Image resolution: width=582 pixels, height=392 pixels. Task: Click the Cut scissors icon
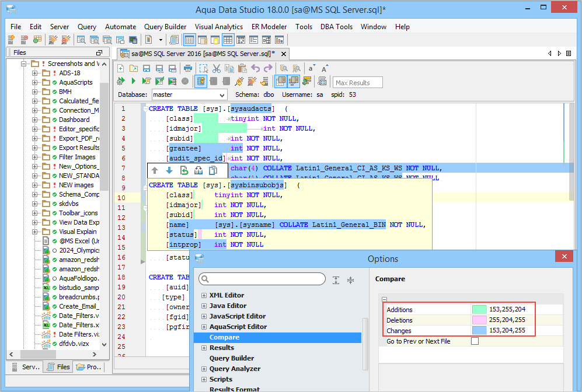click(216, 68)
